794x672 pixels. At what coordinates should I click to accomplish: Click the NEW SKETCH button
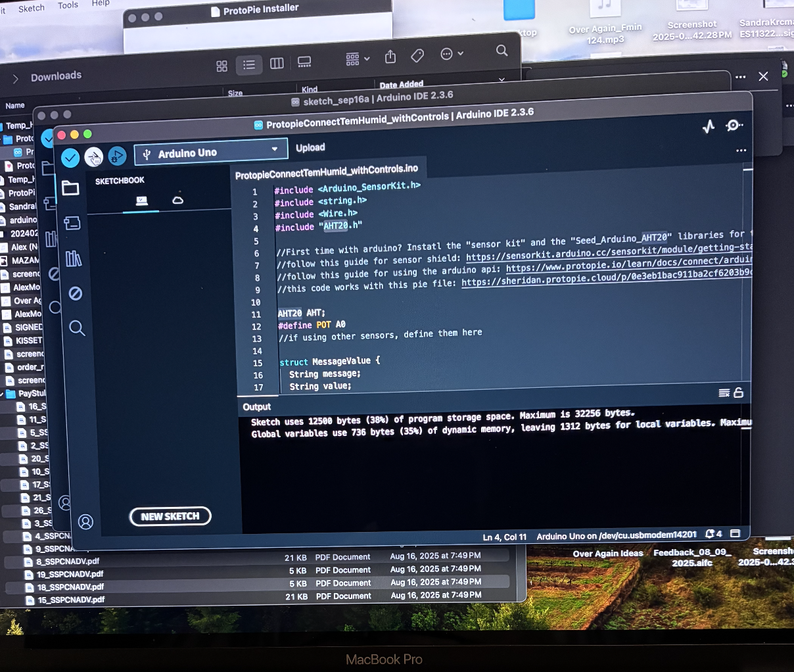click(170, 516)
